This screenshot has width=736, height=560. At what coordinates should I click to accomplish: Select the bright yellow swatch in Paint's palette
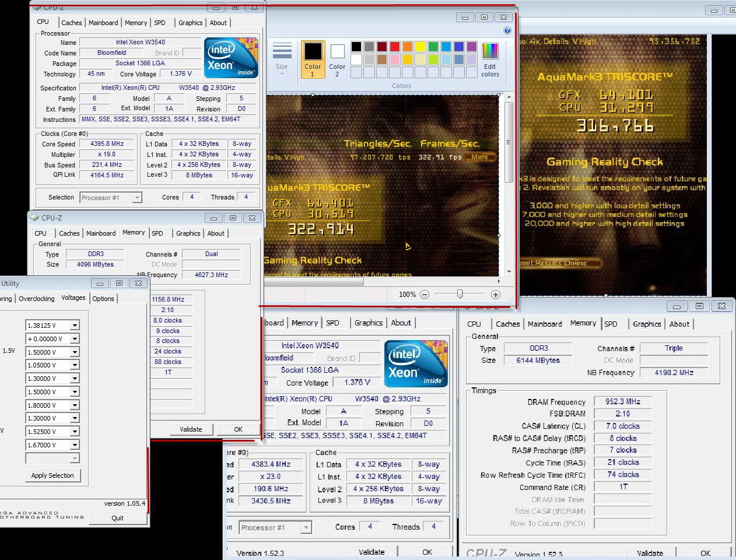coord(420,47)
